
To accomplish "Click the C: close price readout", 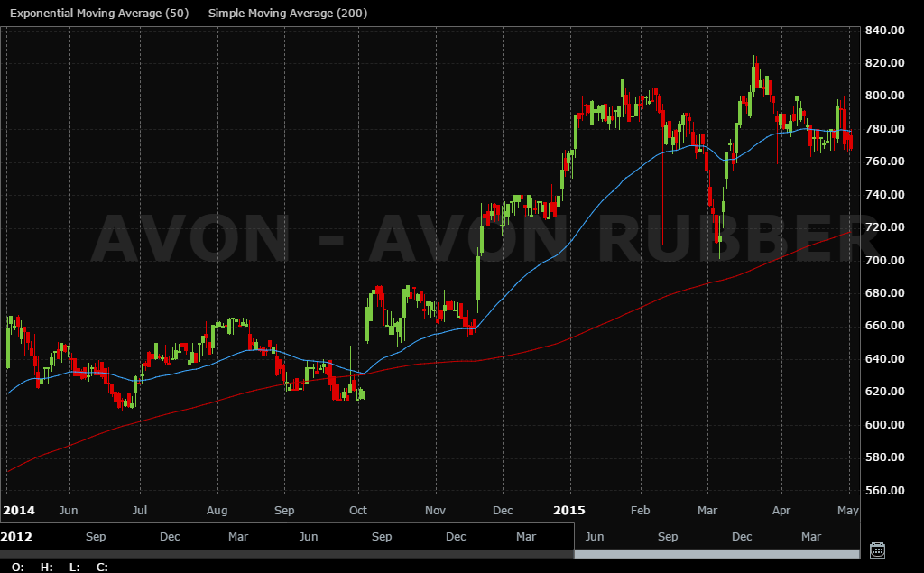I will 102,567.
